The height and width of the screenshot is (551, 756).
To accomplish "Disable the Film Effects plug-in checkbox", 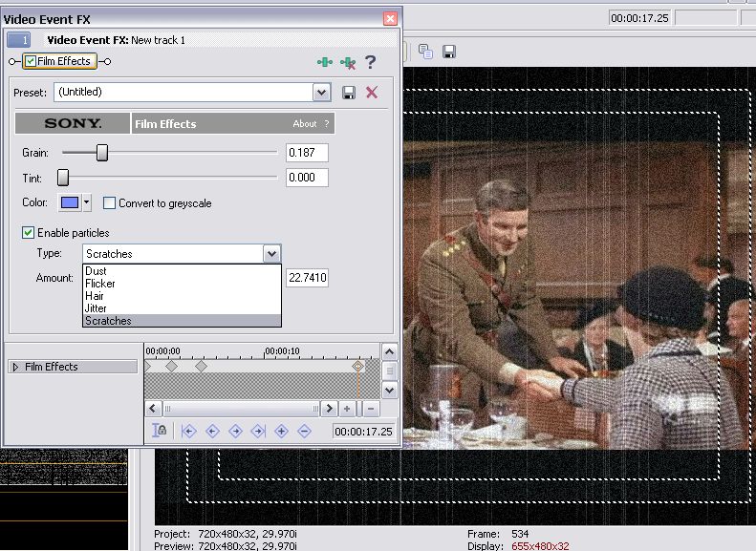I will pos(31,61).
